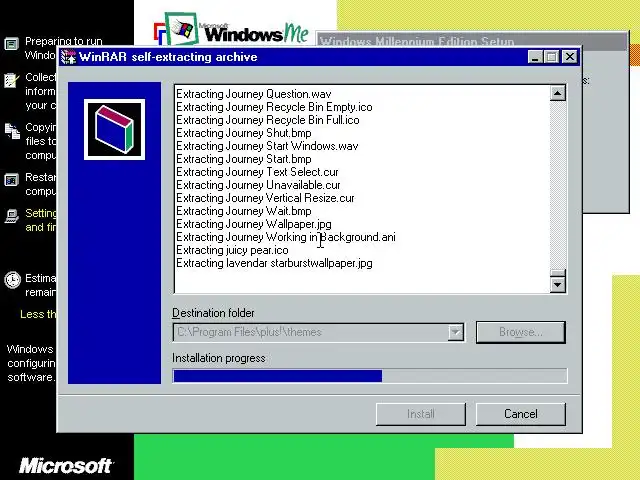Close the WinRAR self-extracting archive window

[569, 57]
